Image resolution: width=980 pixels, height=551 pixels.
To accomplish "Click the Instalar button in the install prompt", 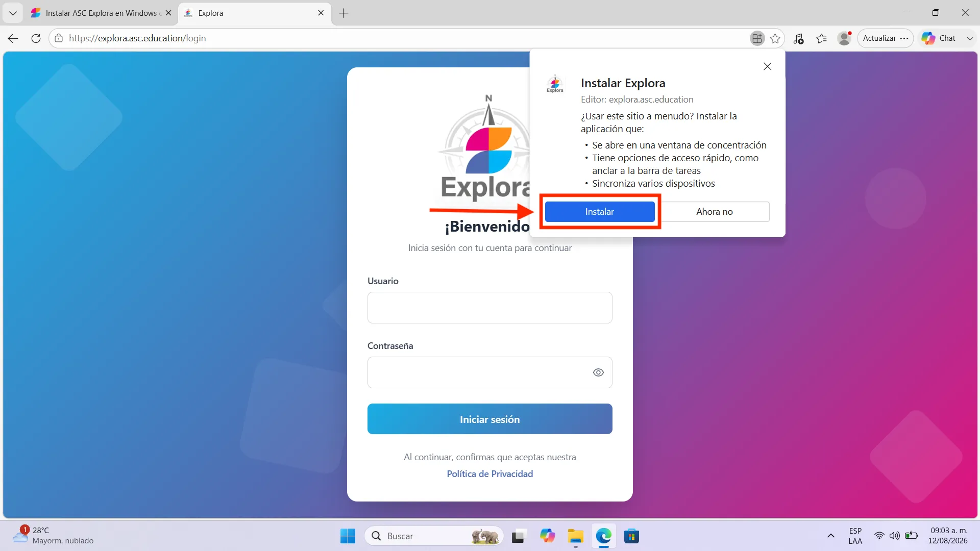I will click(x=600, y=212).
